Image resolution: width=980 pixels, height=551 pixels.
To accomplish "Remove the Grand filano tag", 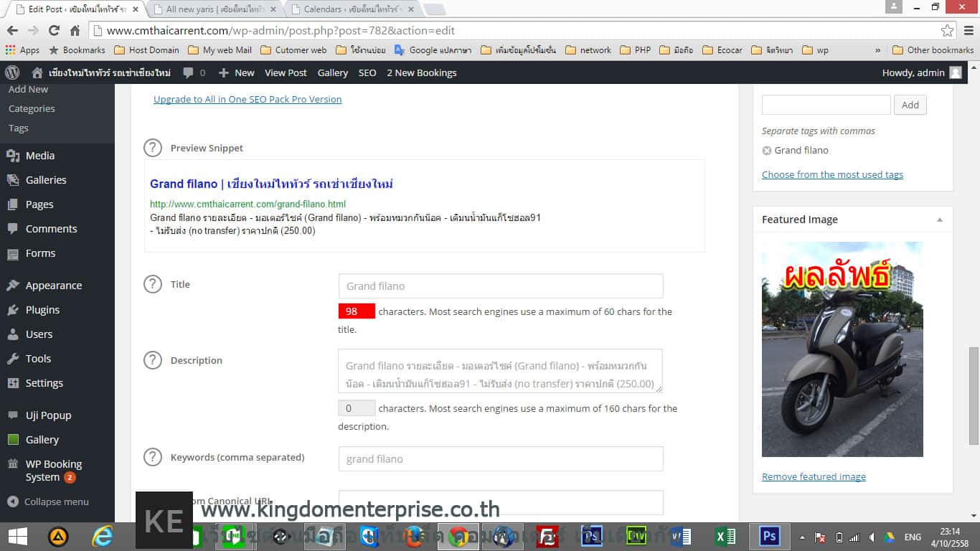I will pos(766,151).
